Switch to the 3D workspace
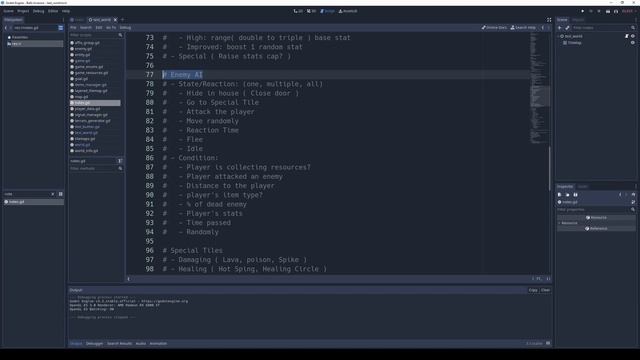Viewport: 640px width, 360px height. (311, 11)
